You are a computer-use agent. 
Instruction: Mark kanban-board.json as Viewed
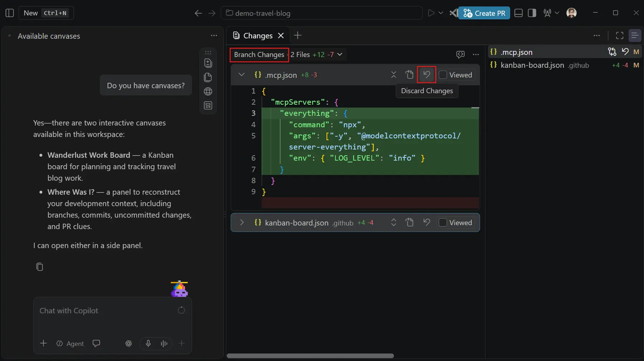pyautogui.click(x=443, y=223)
